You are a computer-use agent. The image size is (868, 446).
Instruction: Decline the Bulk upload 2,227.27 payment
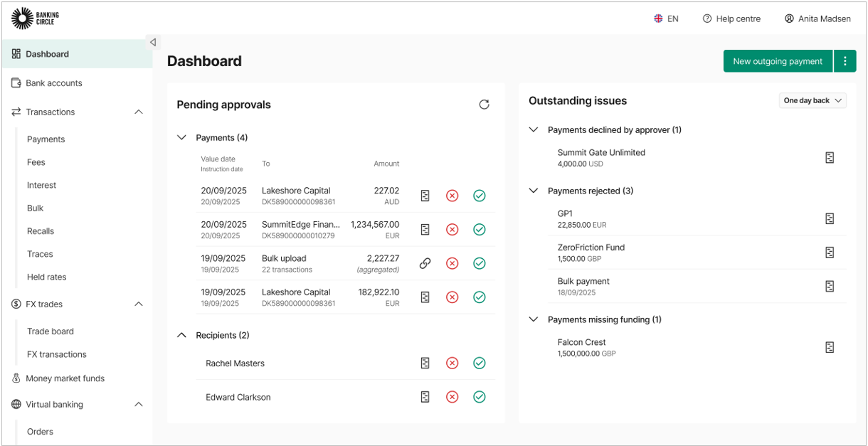(452, 263)
